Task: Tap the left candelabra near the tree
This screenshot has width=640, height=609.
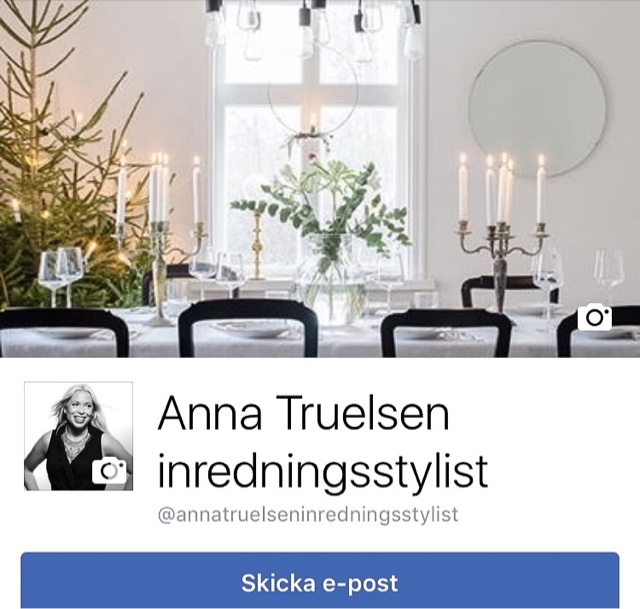Action: [x=161, y=239]
